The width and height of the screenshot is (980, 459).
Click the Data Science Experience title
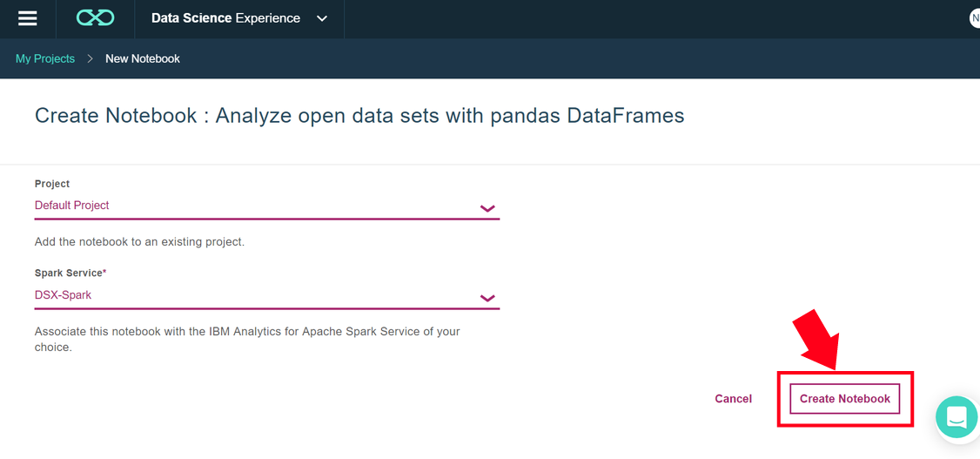[225, 19]
